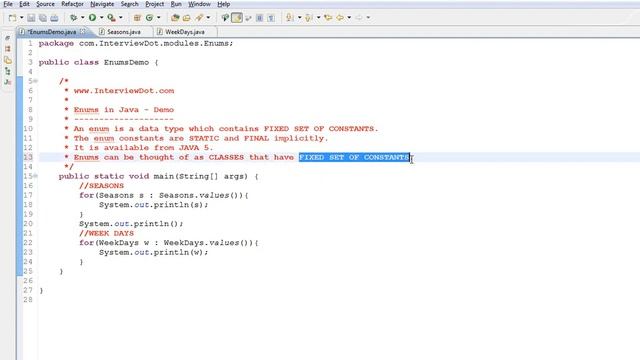Screen dimensions: 640x360
Task: Collapse main method fold at line 15
Action: 36,176
